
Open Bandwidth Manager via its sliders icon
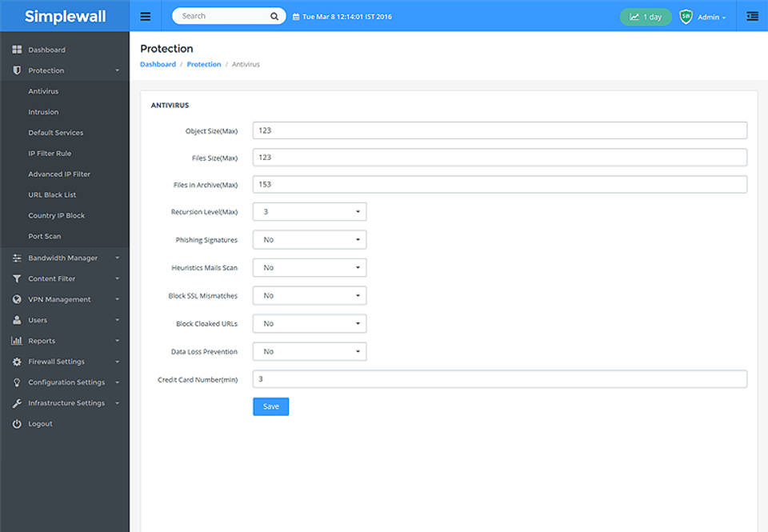tap(17, 257)
